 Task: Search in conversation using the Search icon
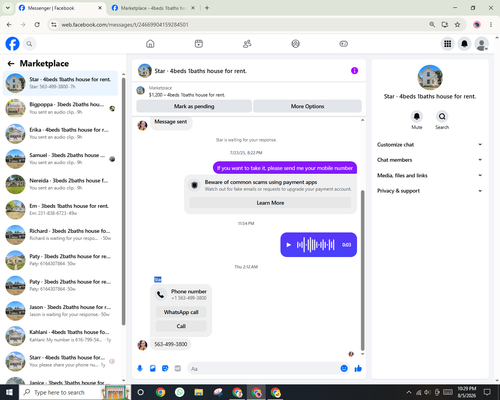[x=442, y=116]
